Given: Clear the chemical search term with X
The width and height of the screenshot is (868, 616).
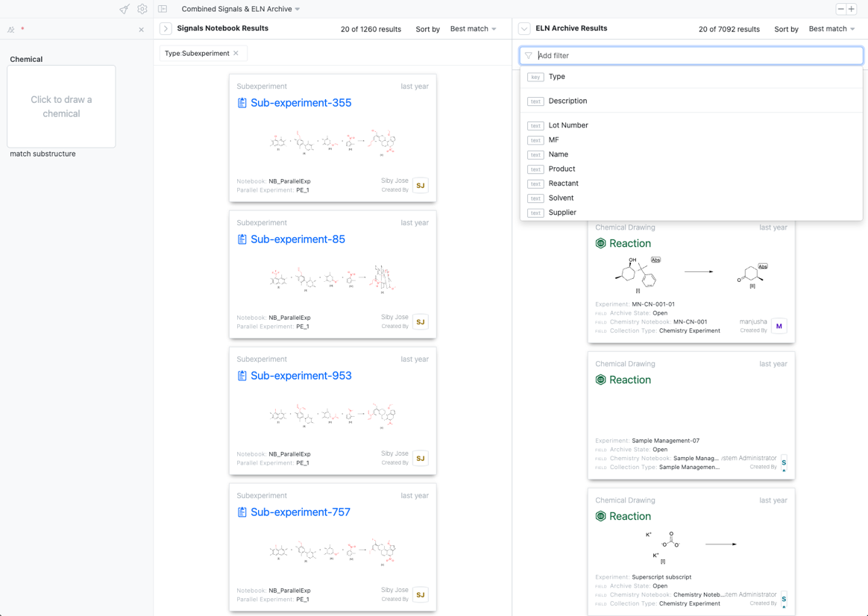Looking at the screenshot, I should 141,29.
